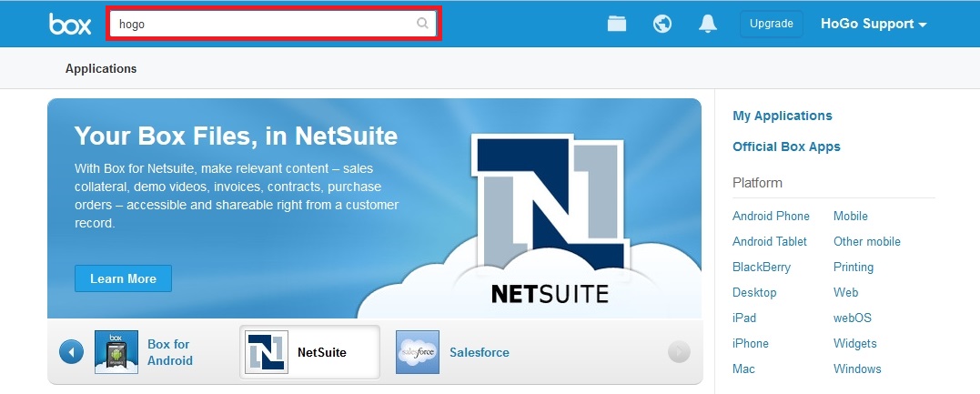The height and width of the screenshot is (394, 980).
Task: Select the BlackBerry platform link
Action: tap(762, 267)
